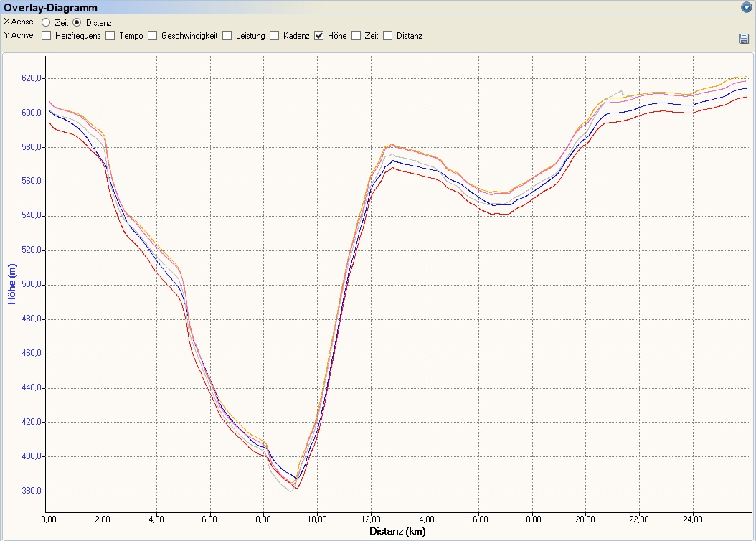This screenshot has width=756, height=541.
Task: Click the X Achse label
Action: pos(19,23)
